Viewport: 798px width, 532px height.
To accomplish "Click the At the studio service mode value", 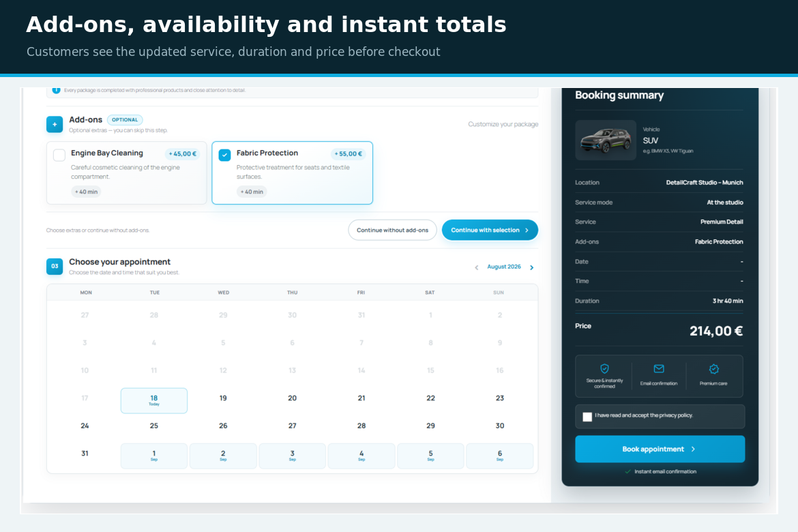I will point(725,203).
